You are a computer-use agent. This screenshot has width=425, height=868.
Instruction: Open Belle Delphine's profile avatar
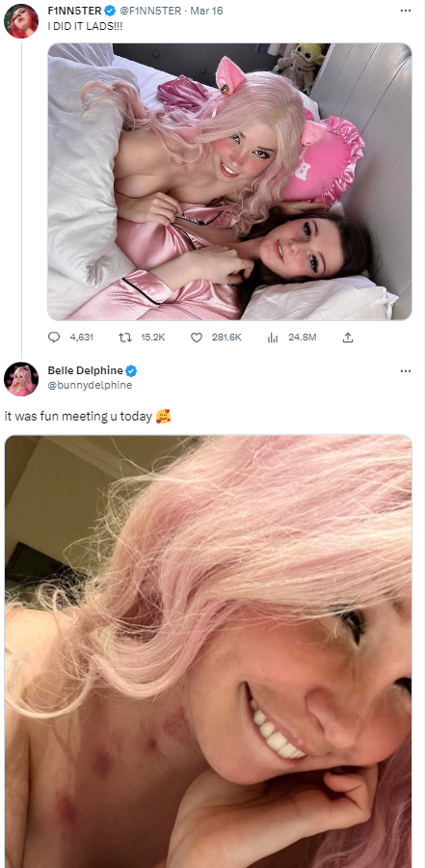21,380
